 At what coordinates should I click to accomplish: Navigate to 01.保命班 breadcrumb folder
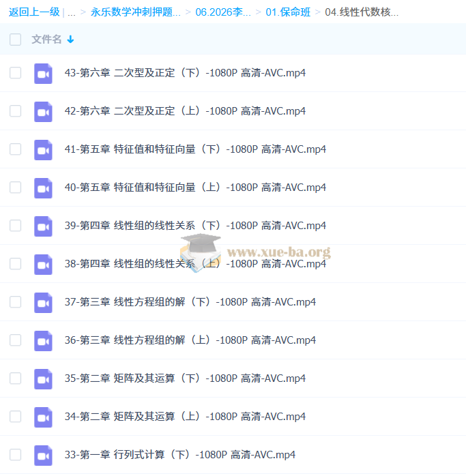tap(289, 12)
